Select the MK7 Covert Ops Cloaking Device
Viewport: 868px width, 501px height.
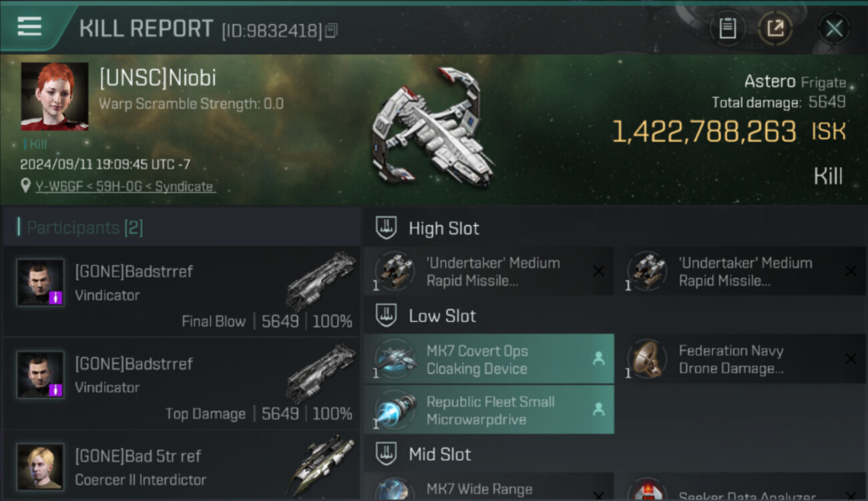click(489, 359)
